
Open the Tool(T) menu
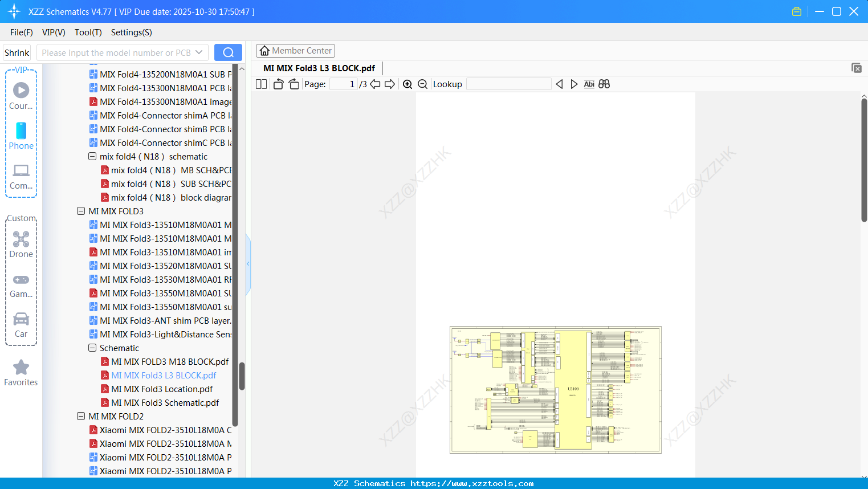point(88,32)
